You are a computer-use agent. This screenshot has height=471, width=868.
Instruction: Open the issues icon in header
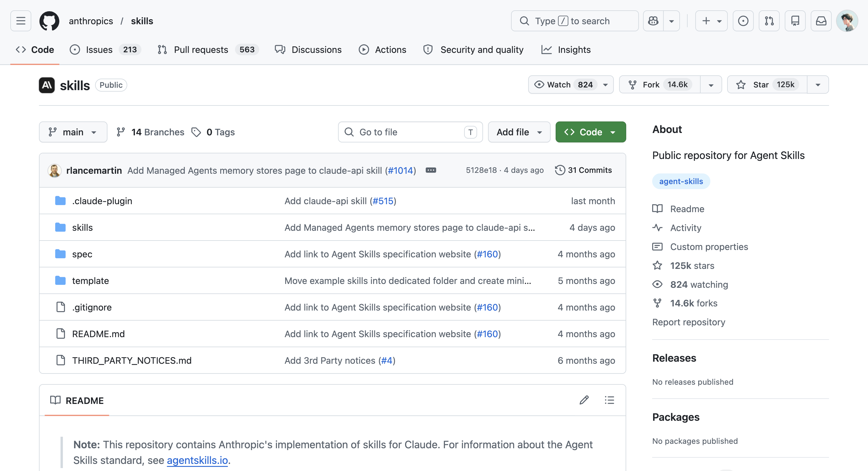coord(743,21)
